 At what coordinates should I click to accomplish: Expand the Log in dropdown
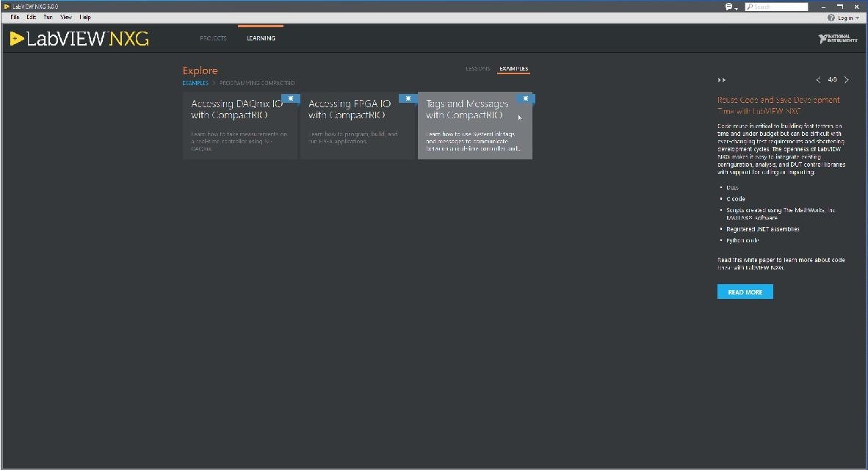tap(857, 18)
